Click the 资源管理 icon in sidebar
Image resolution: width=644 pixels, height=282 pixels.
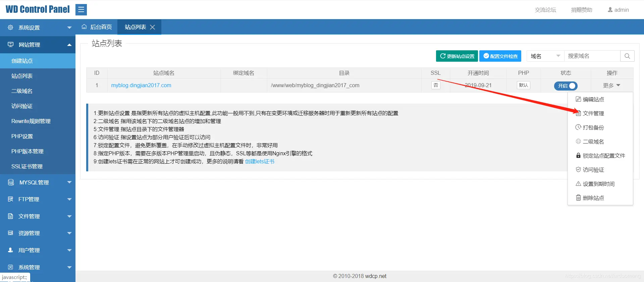click(10, 233)
